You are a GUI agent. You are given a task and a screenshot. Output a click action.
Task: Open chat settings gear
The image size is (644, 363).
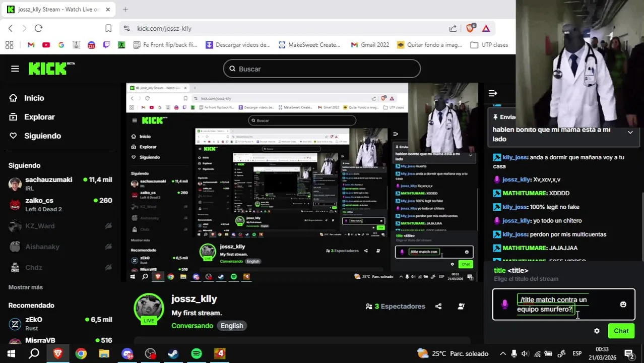pos(597,331)
